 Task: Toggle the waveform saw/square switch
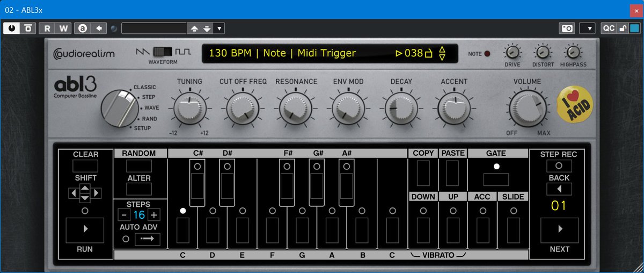(x=163, y=52)
